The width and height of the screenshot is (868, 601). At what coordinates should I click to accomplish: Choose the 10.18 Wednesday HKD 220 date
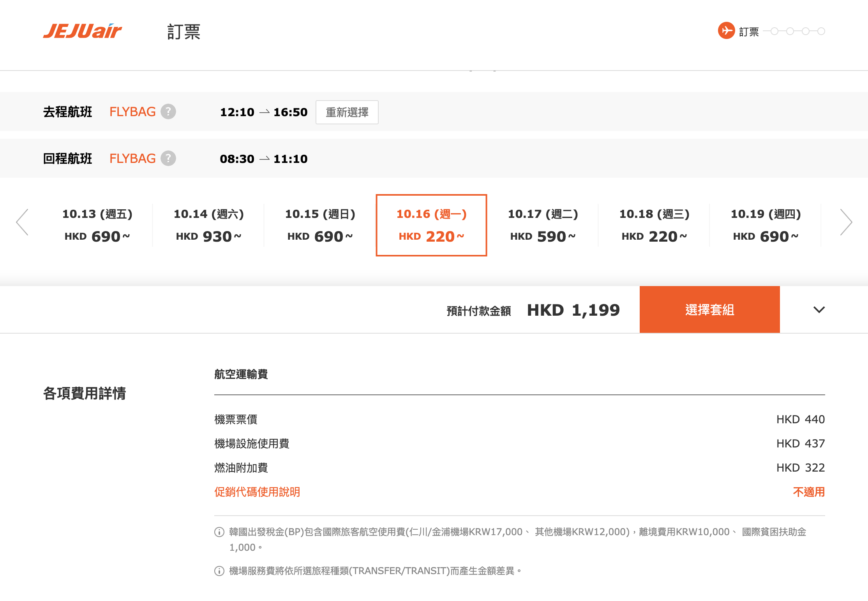[x=655, y=225]
